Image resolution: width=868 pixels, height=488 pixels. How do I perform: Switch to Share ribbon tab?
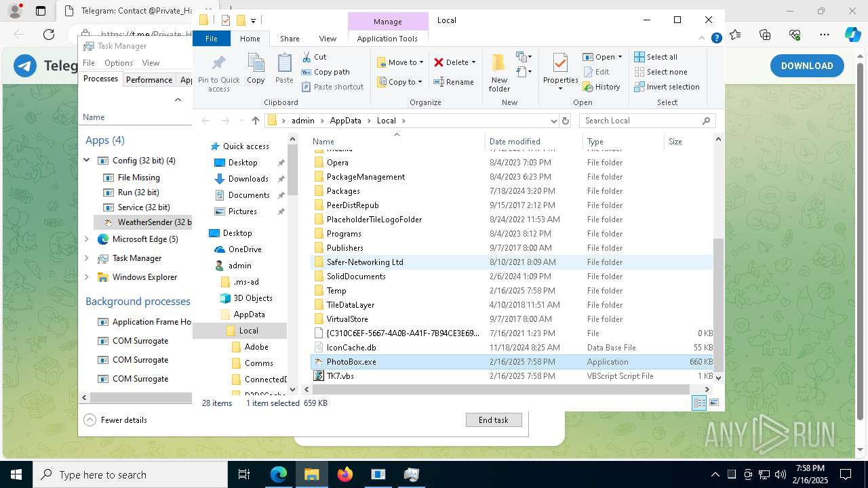[x=290, y=39]
